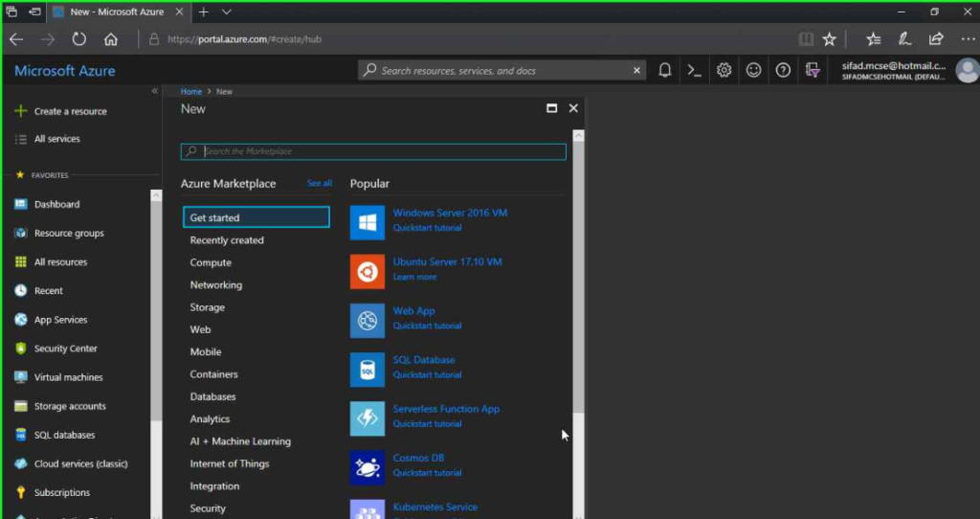The image size is (980, 519).
Task: Select the Get started category
Action: (x=256, y=217)
